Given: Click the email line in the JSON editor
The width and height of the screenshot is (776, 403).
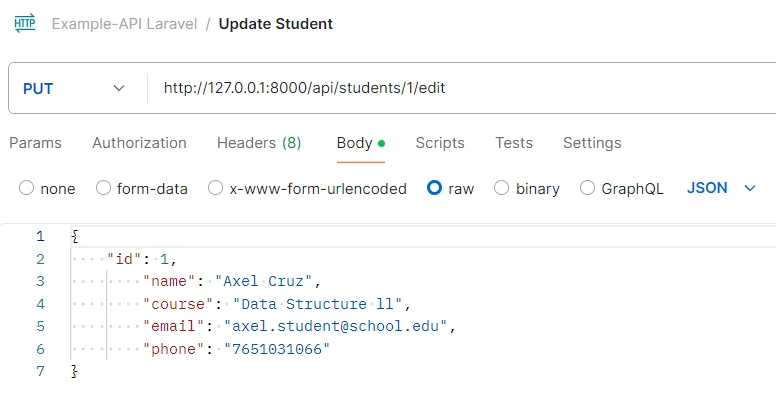Looking at the screenshot, I should (300, 326).
